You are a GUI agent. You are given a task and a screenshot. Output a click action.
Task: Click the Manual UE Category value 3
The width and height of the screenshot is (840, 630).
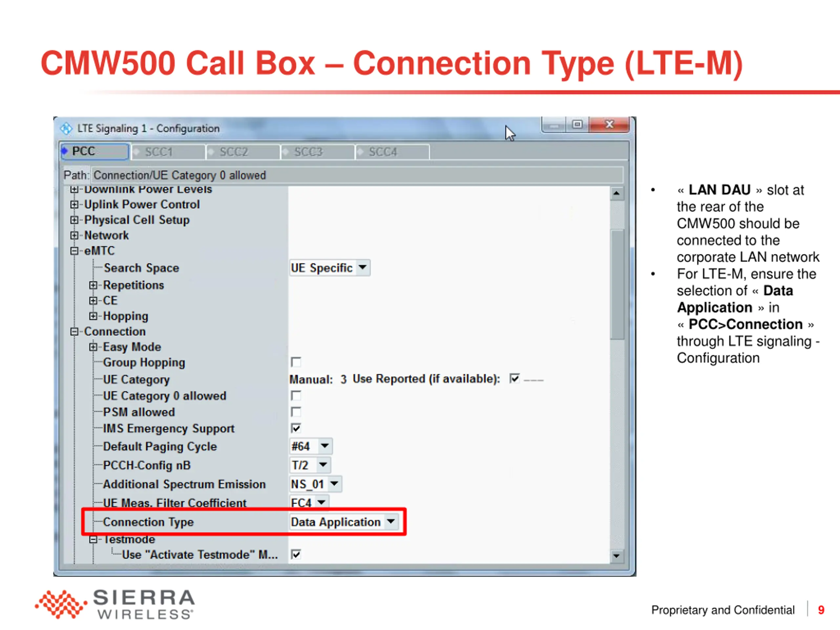coord(343,379)
